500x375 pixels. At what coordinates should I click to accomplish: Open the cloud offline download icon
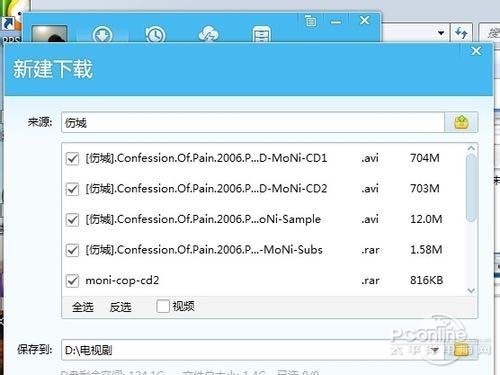tap(208, 35)
